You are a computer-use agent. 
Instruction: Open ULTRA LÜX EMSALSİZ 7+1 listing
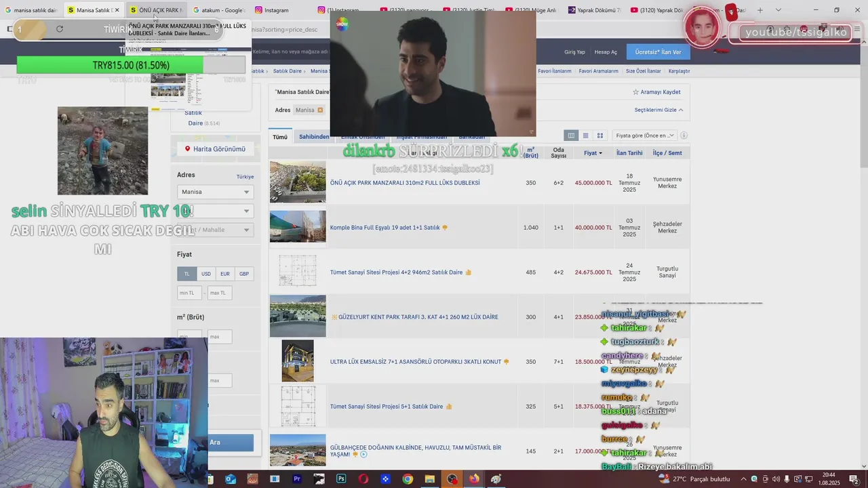tap(416, 362)
